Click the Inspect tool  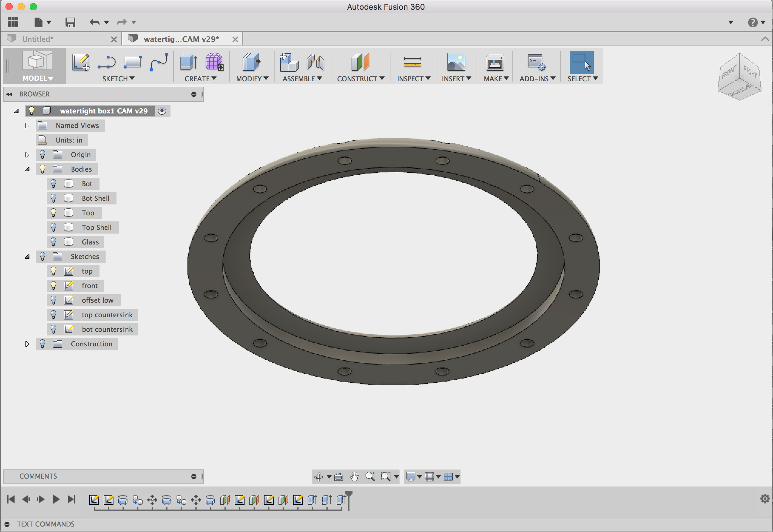(x=412, y=66)
